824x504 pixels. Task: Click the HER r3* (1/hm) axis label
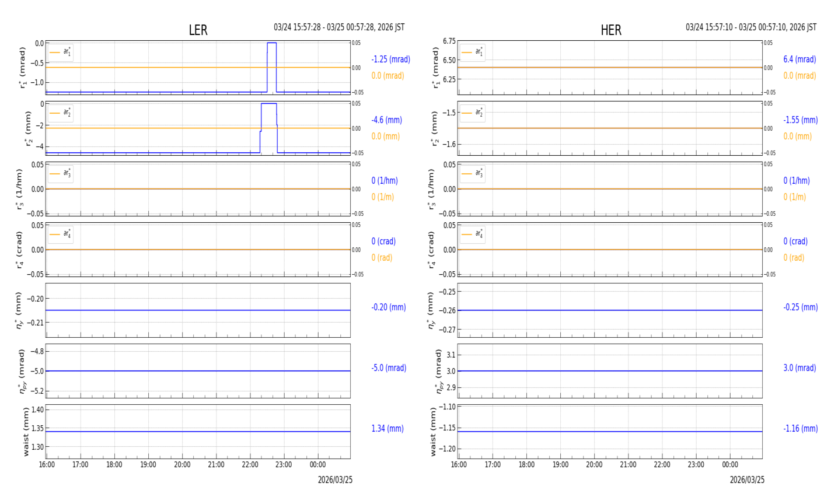[431, 189]
